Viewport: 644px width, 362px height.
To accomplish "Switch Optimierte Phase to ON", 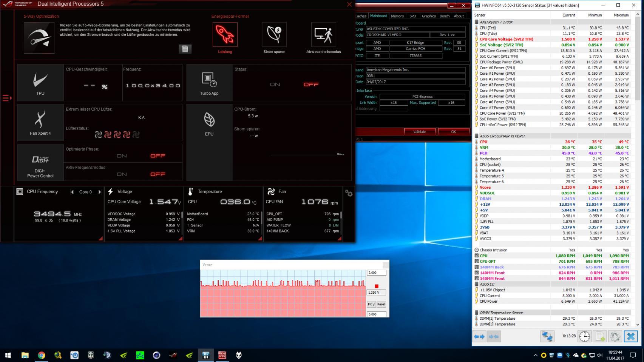I will pyautogui.click(x=122, y=156).
